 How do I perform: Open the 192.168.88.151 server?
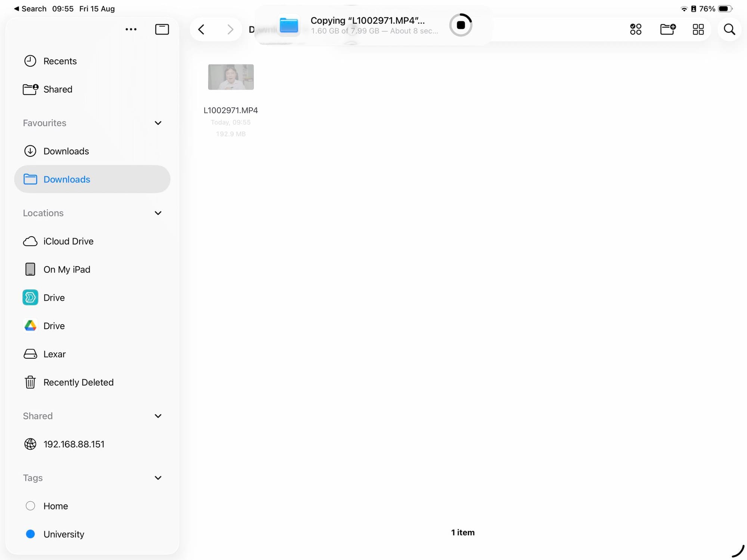(92, 444)
